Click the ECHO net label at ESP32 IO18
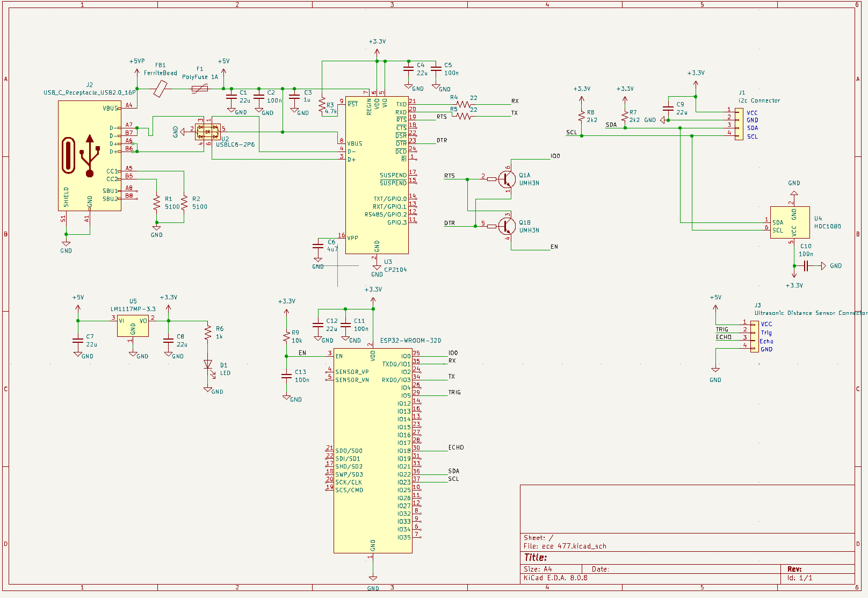868x598 pixels. click(x=456, y=448)
